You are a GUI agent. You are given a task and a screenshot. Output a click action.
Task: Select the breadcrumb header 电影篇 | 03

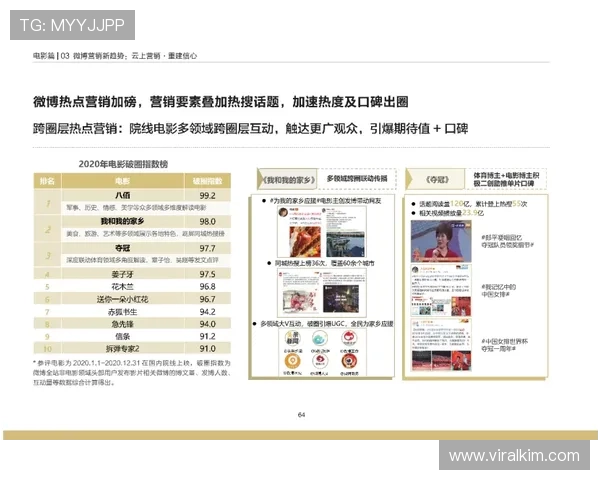[x=115, y=56]
